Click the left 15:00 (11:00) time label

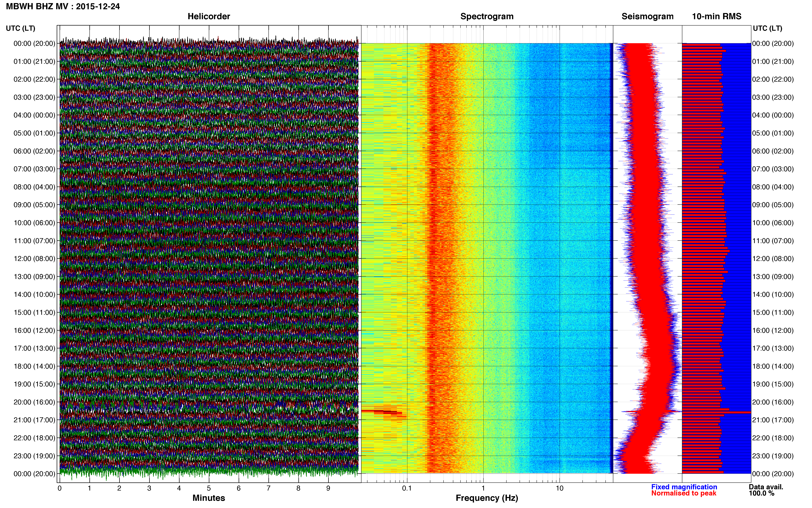pos(34,312)
